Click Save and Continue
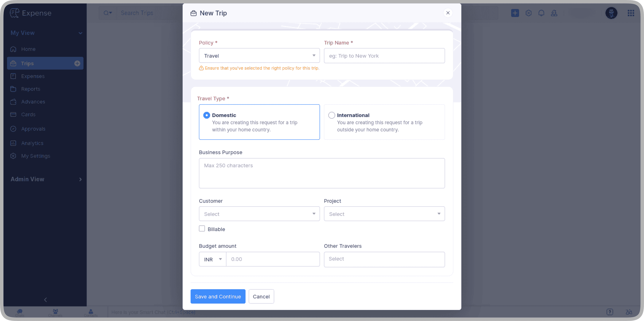The height and width of the screenshot is (321, 644). pos(218,296)
